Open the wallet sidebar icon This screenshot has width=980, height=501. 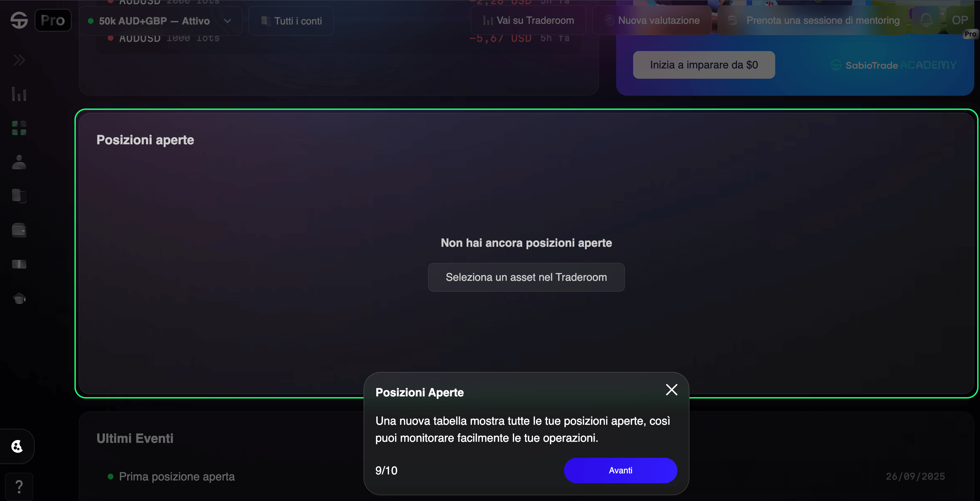[x=19, y=230]
